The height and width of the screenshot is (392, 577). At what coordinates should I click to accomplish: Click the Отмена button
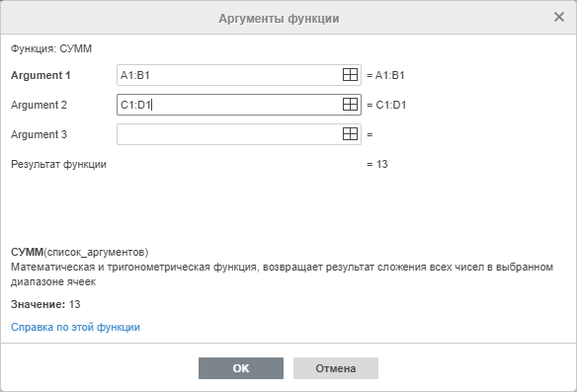pyautogui.click(x=336, y=368)
